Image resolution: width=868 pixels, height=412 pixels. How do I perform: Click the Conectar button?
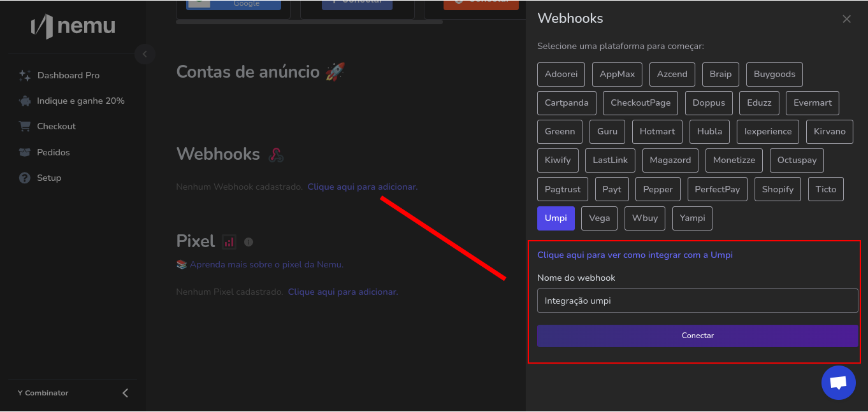click(x=697, y=336)
